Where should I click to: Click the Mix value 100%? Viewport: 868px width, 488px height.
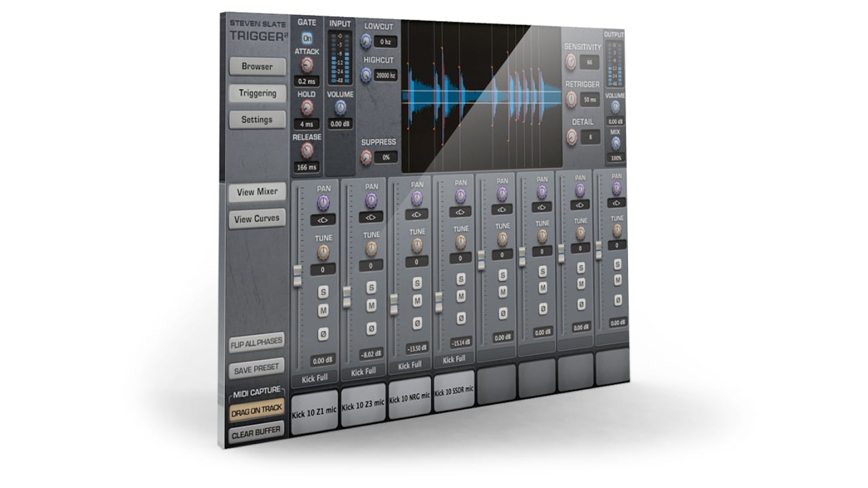pyautogui.click(x=616, y=158)
